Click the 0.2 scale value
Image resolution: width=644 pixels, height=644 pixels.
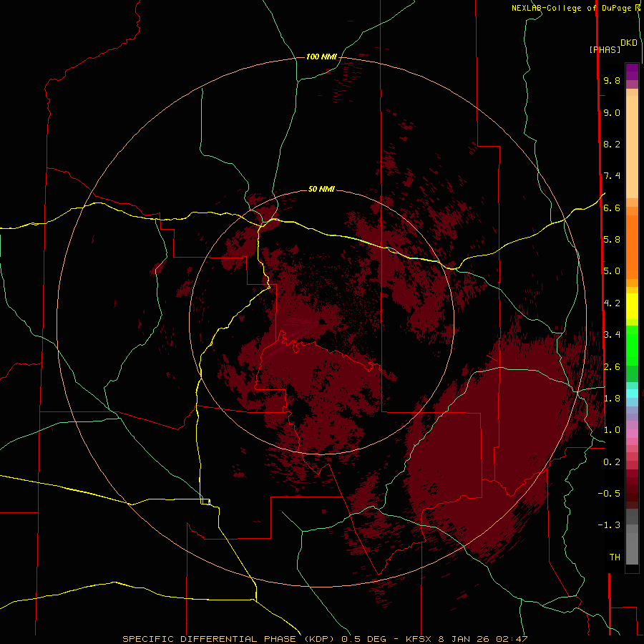click(x=612, y=462)
